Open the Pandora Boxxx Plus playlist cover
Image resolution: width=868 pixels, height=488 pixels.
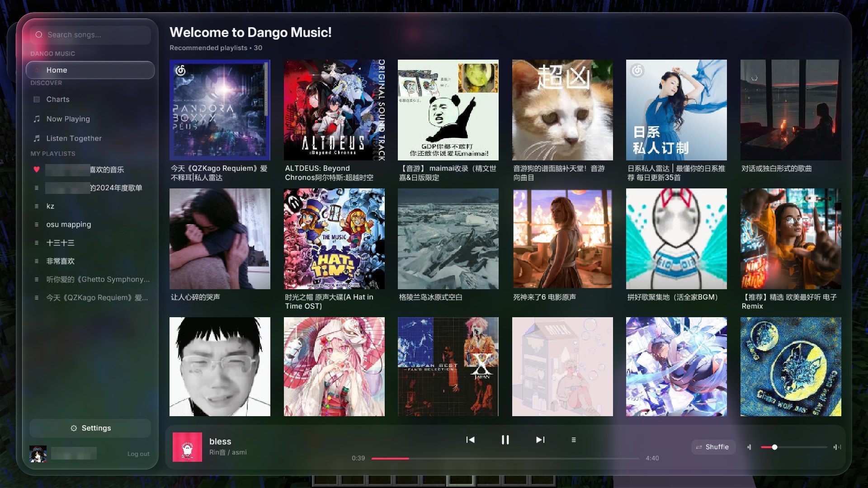click(x=220, y=110)
